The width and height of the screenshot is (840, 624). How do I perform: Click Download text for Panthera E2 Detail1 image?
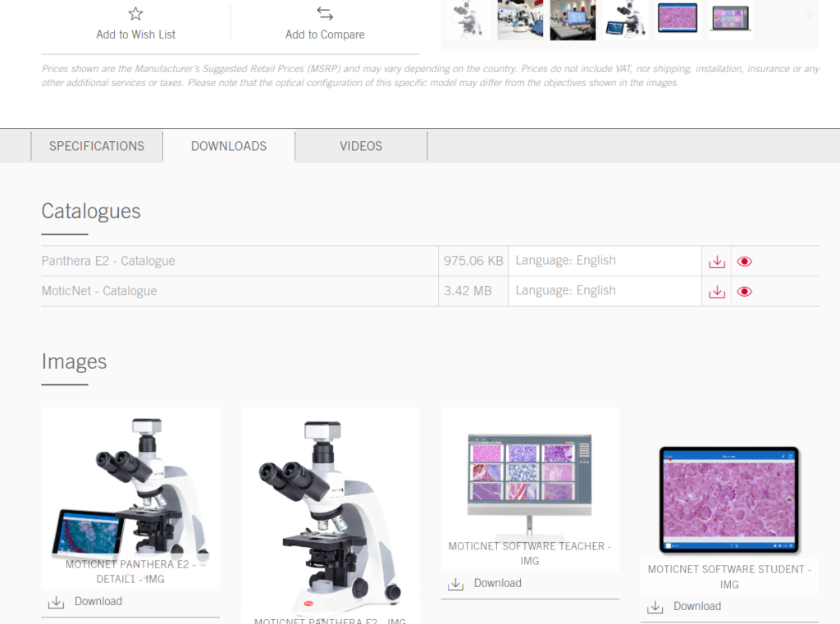pos(98,602)
